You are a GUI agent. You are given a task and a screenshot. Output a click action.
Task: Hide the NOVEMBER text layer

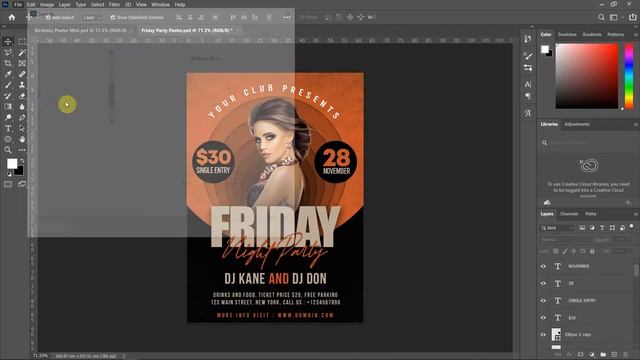(543, 266)
